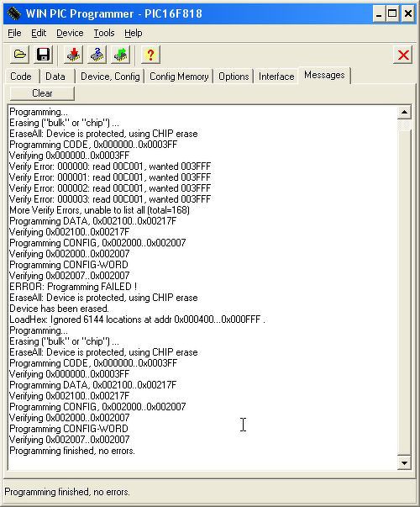This screenshot has width=420, height=507.
Task: Switch to the Config Memory tab
Action: tap(179, 77)
